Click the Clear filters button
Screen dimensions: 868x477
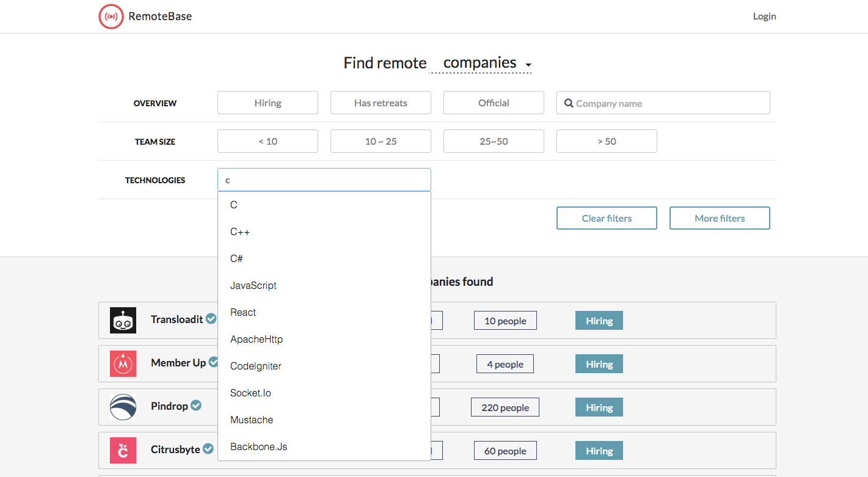[607, 218]
